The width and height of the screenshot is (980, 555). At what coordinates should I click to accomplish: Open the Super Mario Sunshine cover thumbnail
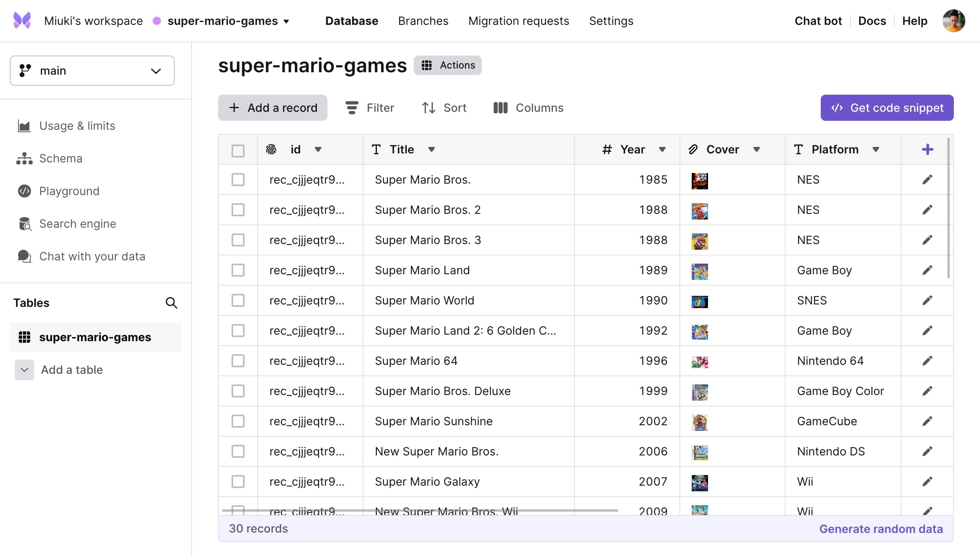[x=699, y=422]
